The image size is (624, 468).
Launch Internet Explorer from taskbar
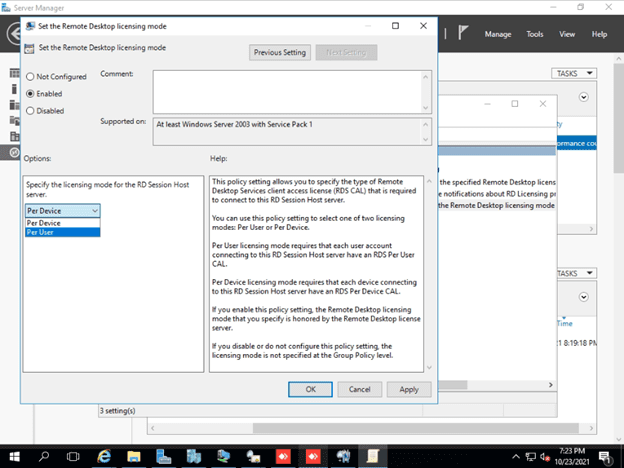(104, 456)
